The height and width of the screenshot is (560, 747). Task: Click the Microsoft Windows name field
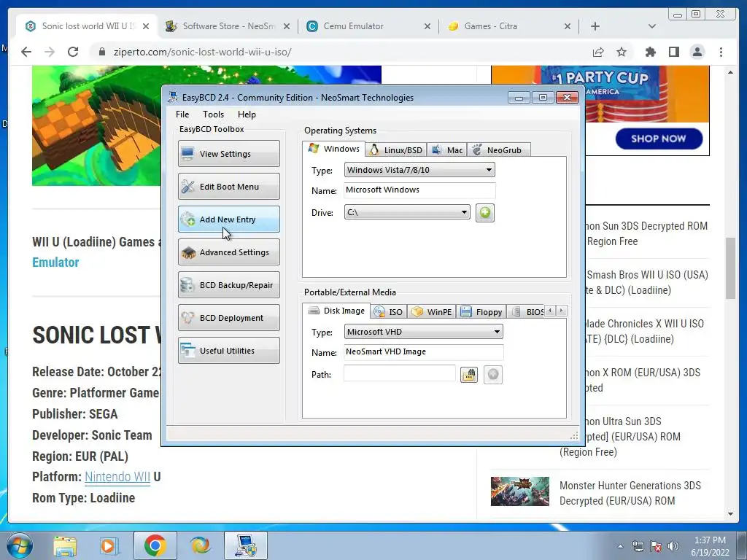pyautogui.click(x=419, y=190)
